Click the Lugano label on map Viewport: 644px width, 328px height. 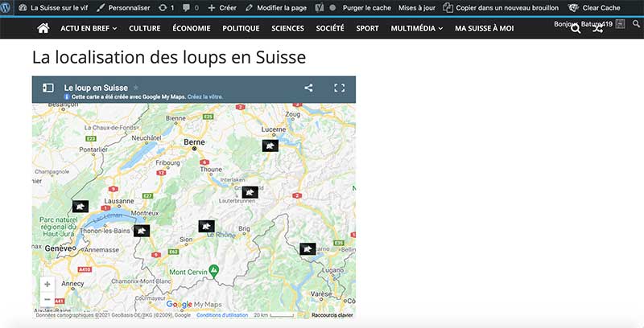point(332,270)
